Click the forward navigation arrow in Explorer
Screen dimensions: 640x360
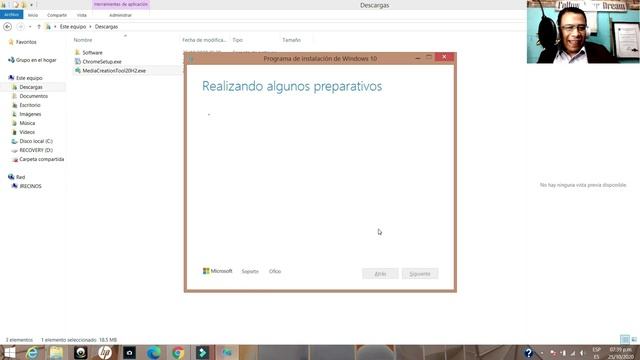coord(20,27)
